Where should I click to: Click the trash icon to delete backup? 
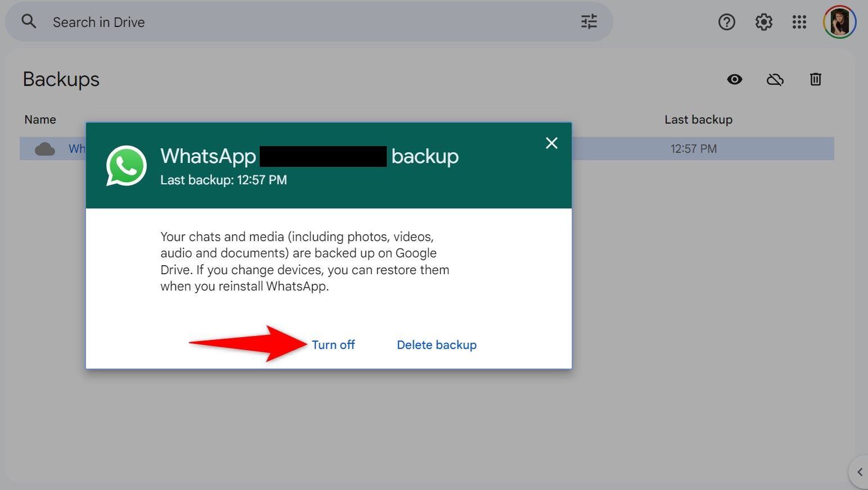click(x=815, y=79)
